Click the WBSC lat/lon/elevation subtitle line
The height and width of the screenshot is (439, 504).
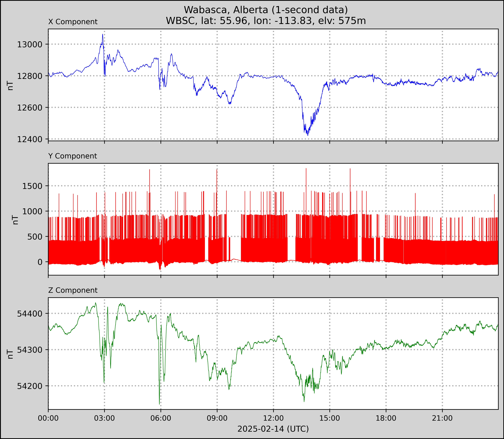point(266,21)
